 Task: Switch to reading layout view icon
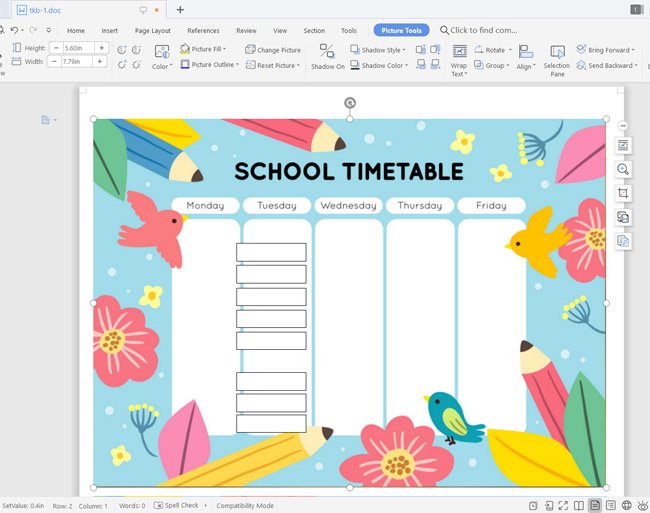pyautogui.click(x=579, y=505)
